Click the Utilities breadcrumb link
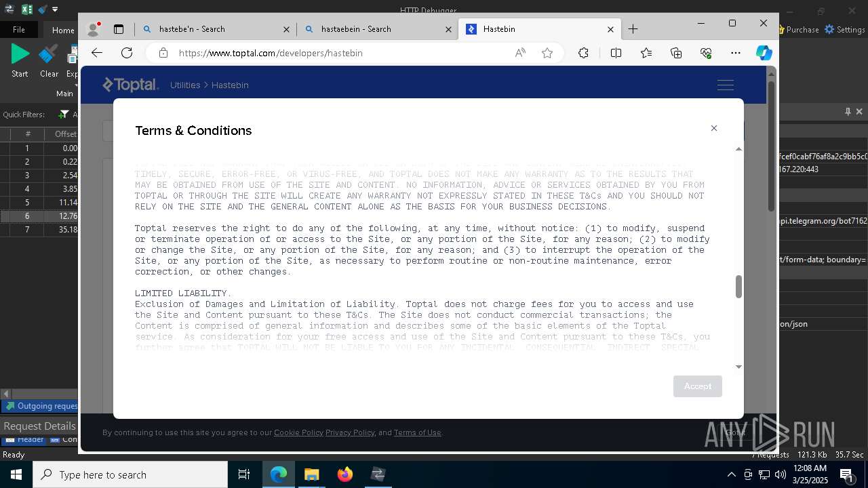The image size is (868, 488). 185,85
